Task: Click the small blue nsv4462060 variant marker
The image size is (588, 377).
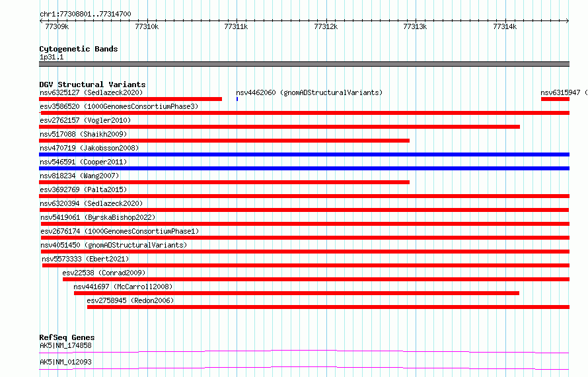Action: coord(237,99)
